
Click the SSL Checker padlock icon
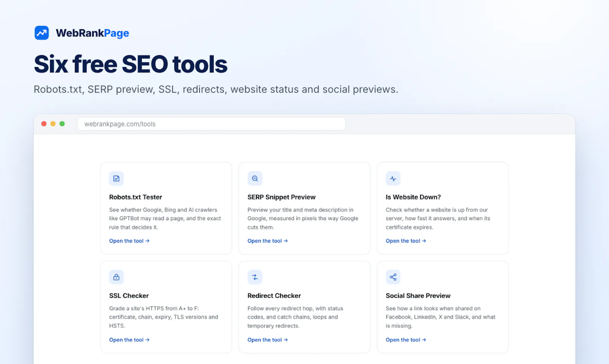coord(116,277)
